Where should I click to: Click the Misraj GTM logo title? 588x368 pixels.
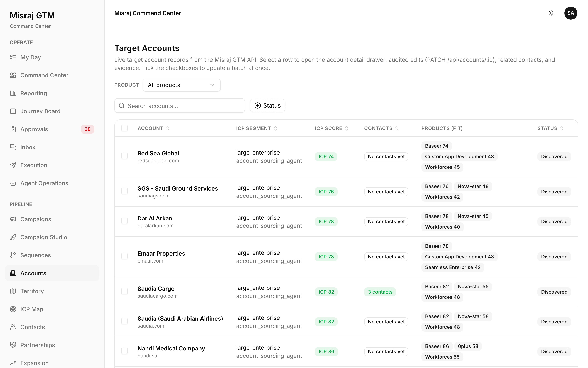point(32,15)
